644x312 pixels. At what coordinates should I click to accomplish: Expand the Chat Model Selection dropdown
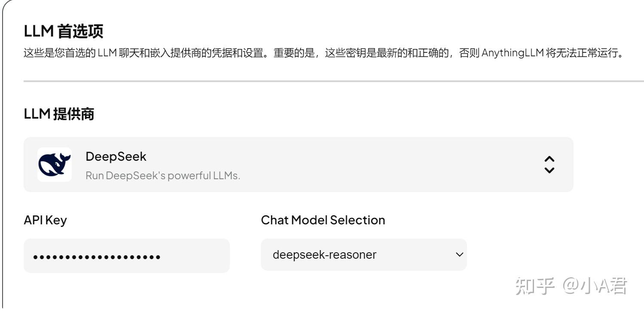point(363,254)
